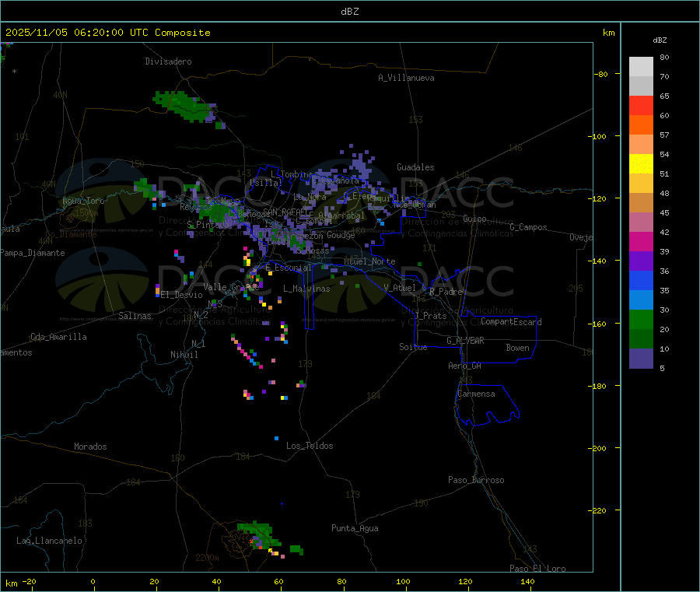This screenshot has width=700, height=592.
Task: Click the Pampa_Diamante map label
Action: coord(33,253)
